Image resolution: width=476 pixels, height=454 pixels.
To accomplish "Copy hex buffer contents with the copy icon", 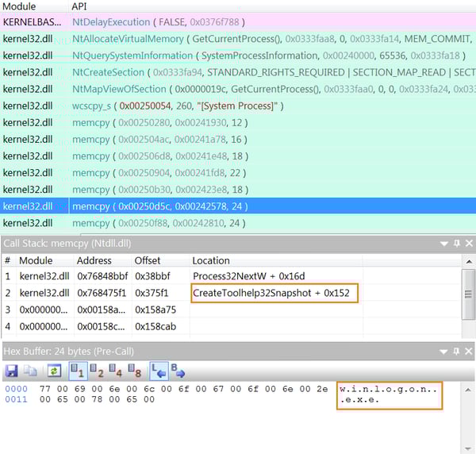I will tap(30, 371).
